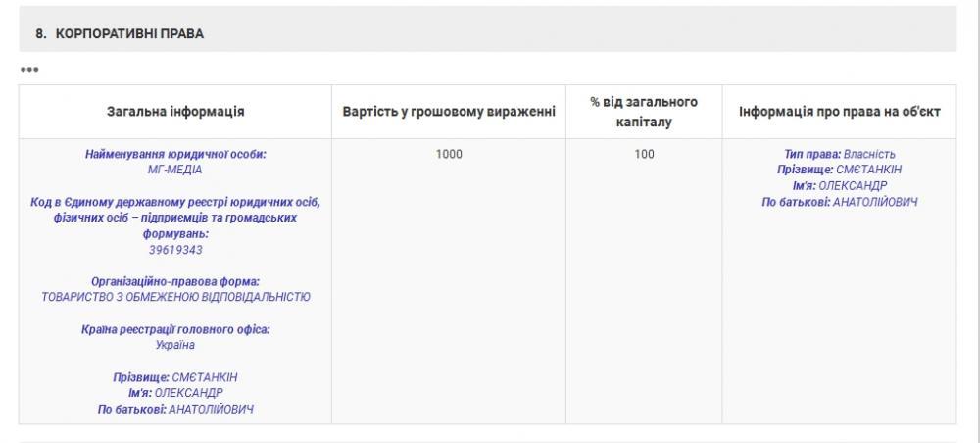Click the Інформація про права на об'єкт header
The width and height of the screenshot is (980, 443).
(x=840, y=112)
